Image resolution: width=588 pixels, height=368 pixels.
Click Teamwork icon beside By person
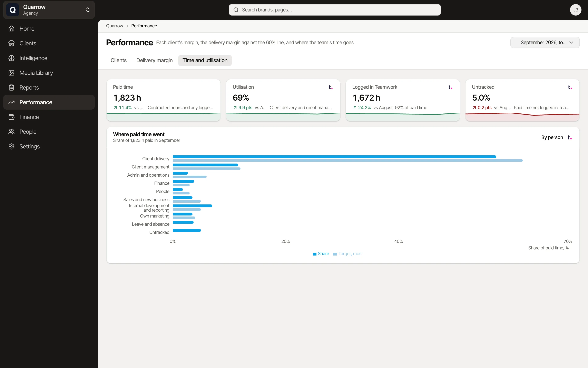570,138
